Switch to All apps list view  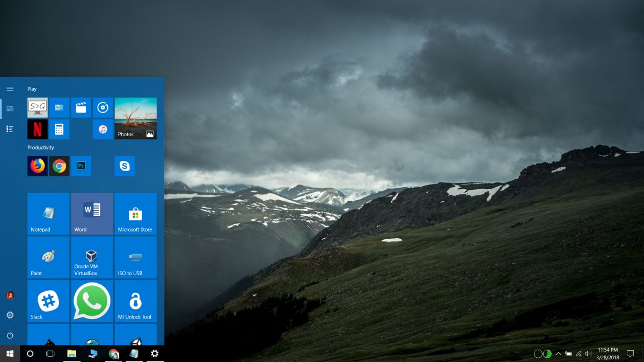(x=10, y=129)
